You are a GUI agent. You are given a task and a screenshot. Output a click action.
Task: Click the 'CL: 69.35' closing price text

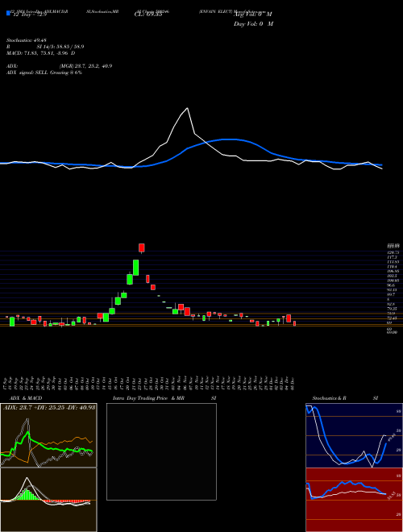pyautogui.click(x=148, y=15)
